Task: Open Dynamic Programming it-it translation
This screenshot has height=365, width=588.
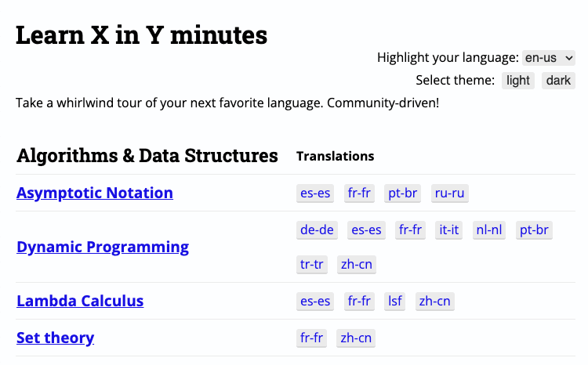Action: point(449,230)
